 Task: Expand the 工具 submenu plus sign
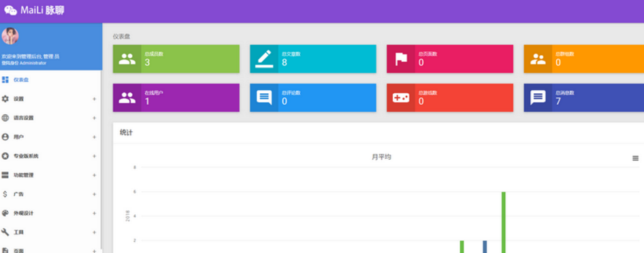click(95, 232)
